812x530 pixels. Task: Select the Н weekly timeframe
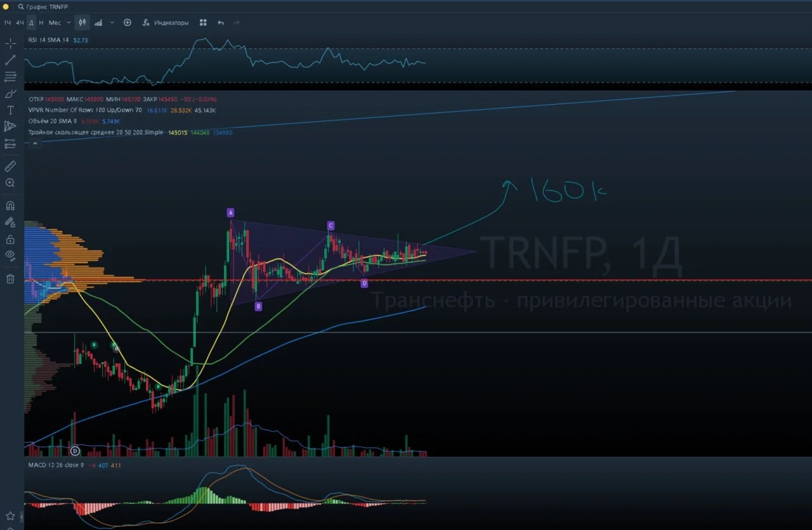41,23
